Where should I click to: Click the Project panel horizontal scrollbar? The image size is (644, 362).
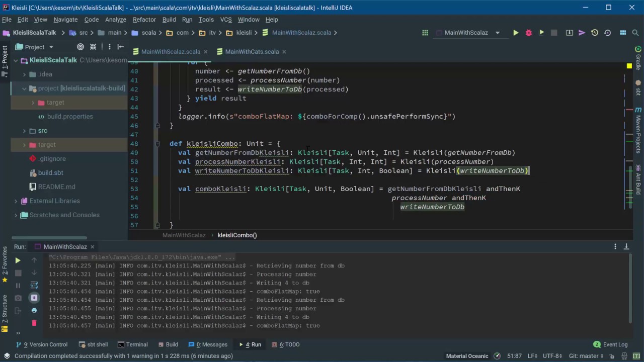coord(49,238)
